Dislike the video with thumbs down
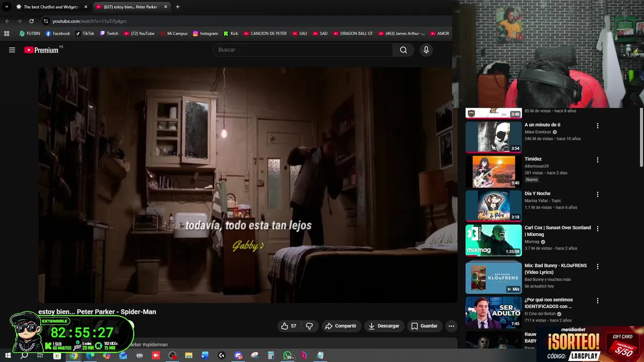The width and height of the screenshot is (644, 362). [309, 326]
